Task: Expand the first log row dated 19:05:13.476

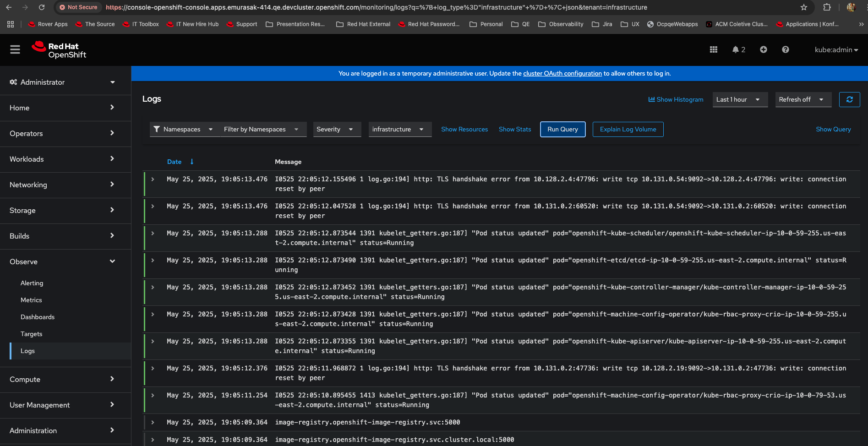Action: [x=153, y=179]
